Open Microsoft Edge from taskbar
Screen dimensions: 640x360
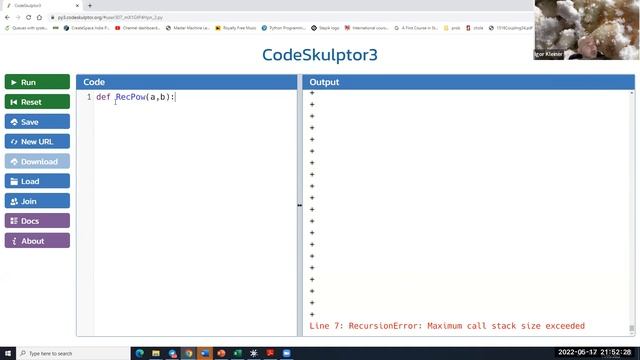(140, 353)
